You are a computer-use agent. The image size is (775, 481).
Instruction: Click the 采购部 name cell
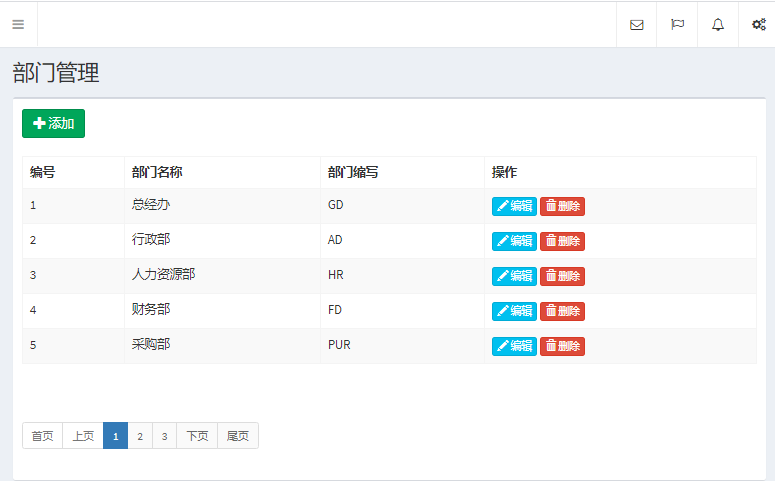coord(222,346)
